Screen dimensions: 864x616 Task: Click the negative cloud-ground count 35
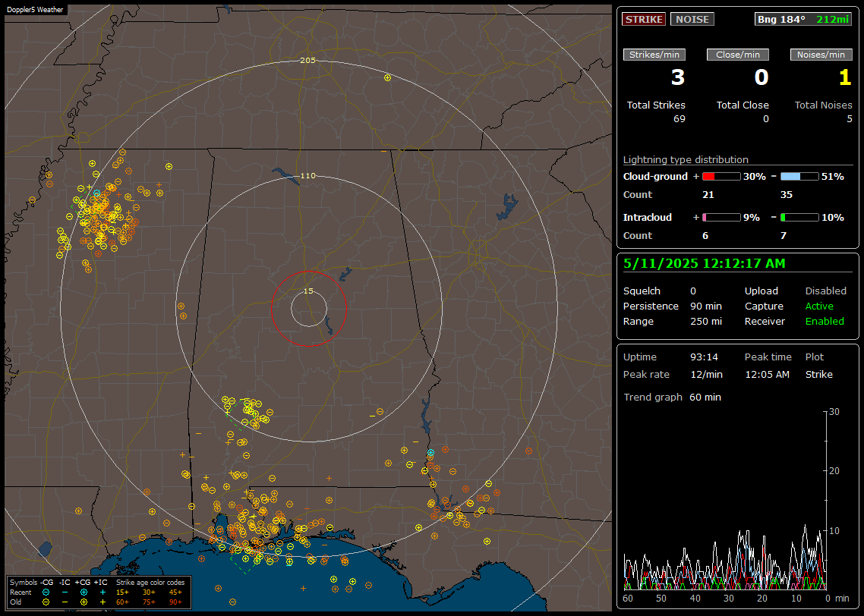tap(787, 195)
